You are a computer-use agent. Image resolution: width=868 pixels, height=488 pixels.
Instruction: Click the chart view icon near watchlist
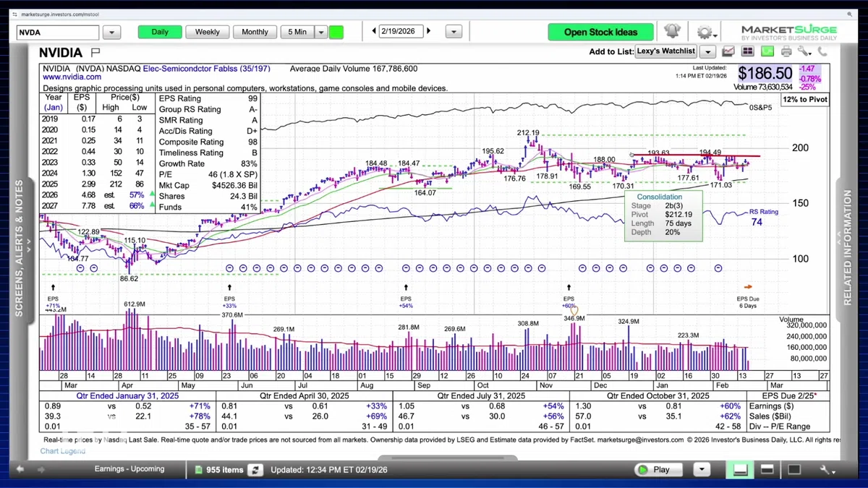728,51
